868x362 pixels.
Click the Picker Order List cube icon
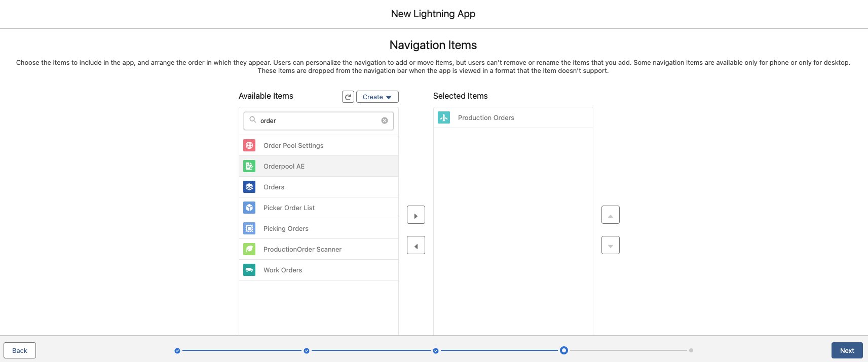[x=249, y=208]
